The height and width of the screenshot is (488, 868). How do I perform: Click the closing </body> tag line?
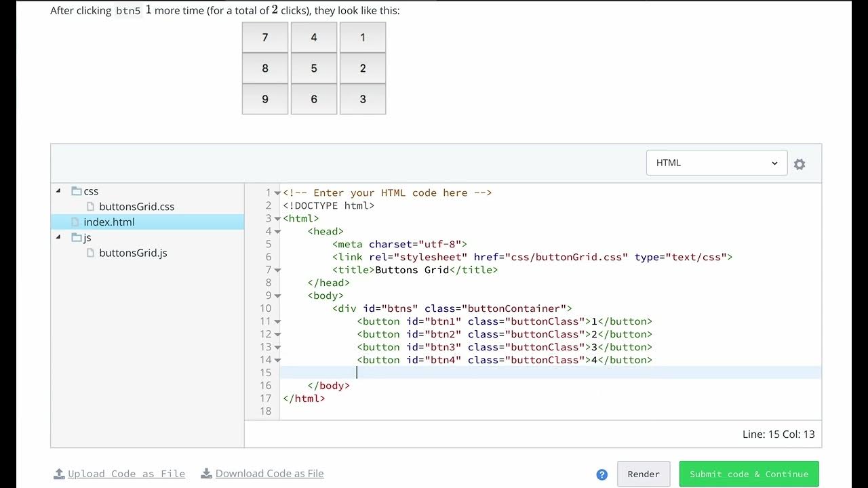[x=329, y=386]
